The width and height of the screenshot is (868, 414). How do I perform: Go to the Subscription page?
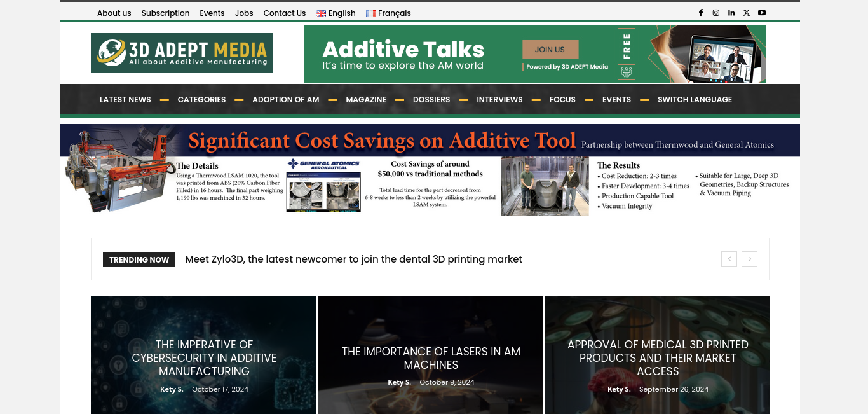point(165,13)
